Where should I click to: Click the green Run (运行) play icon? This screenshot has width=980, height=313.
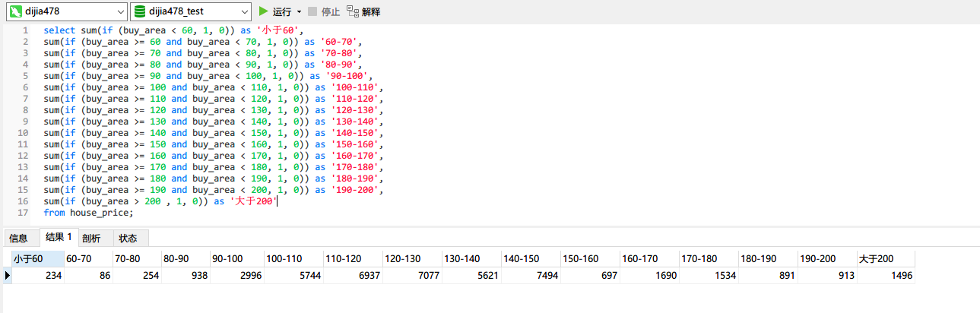[264, 11]
